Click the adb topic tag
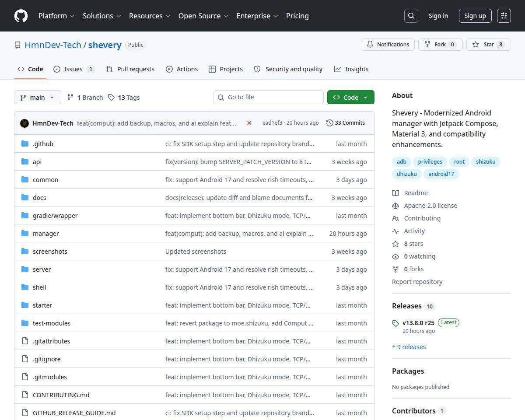Image resolution: width=525 pixels, height=420 pixels. (401, 162)
